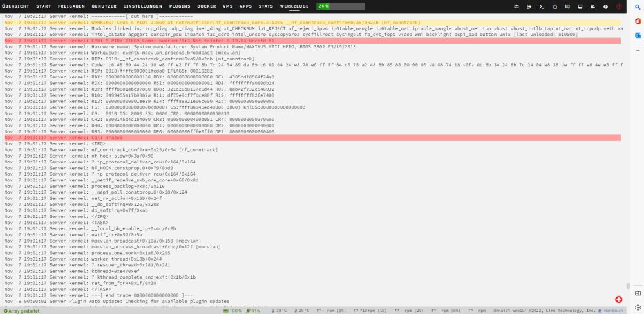Click the 'NF_HOOK.constprop.0+0x79/0xd9' line

point(89,169)
